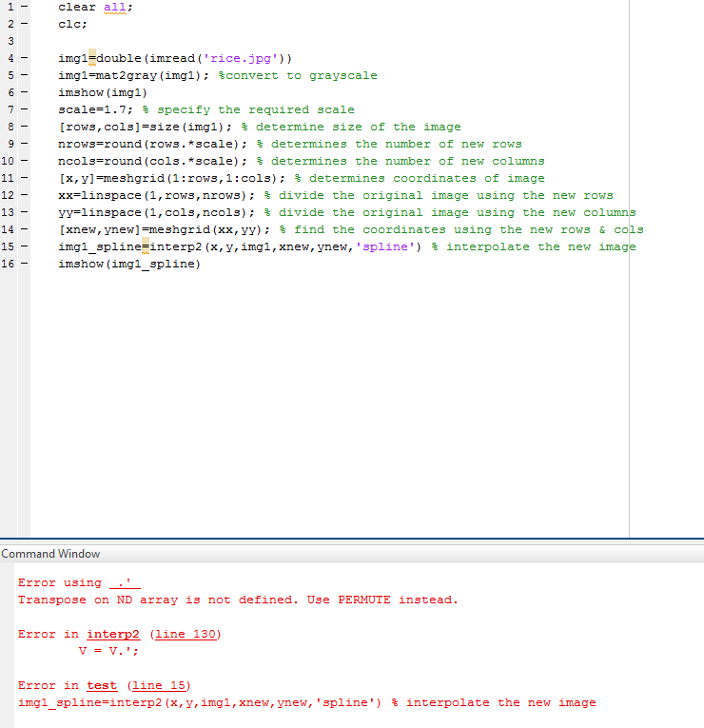The height and width of the screenshot is (728, 704).
Task: Click '% determines coordinates of image' comment
Action: tap(419, 178)
